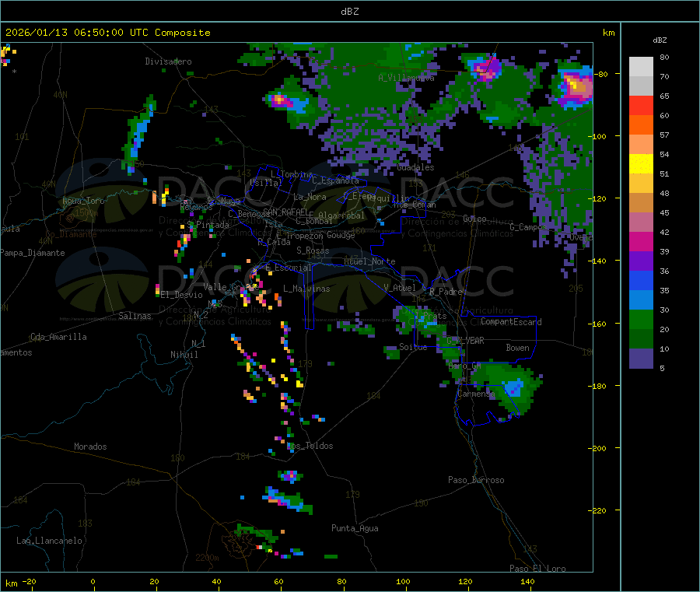
Task: Click the -140 tick on the right axis
Action: pyautogui.click(x=599, y=261)
